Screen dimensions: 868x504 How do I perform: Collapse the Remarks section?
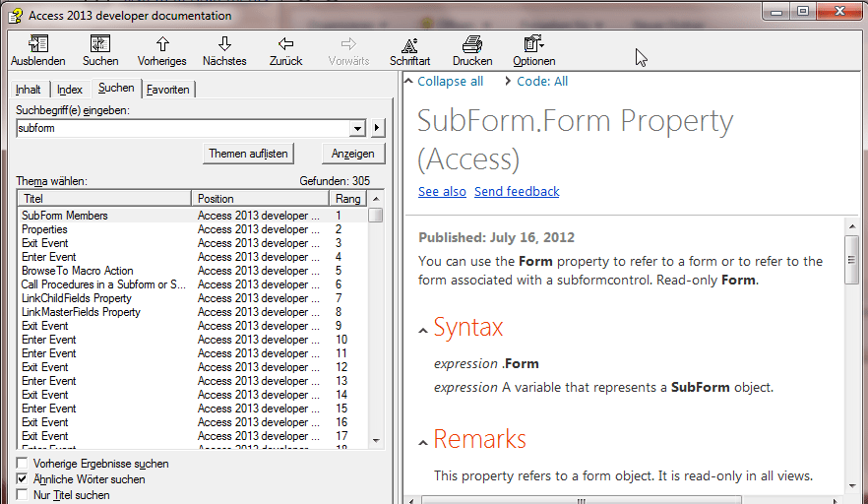423,443
